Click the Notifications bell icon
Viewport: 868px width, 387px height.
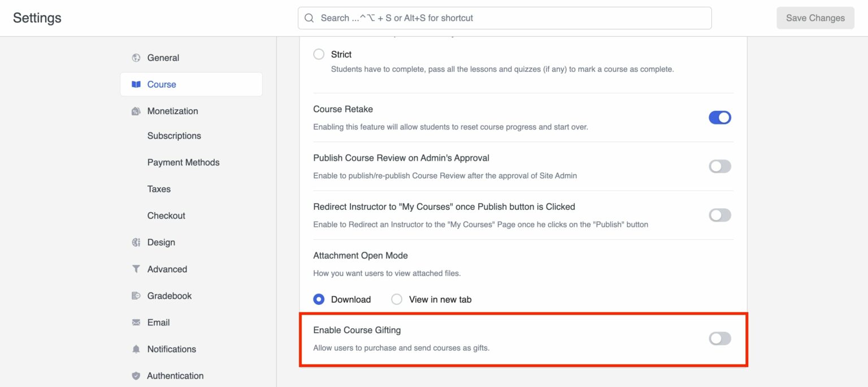[136, 349]
